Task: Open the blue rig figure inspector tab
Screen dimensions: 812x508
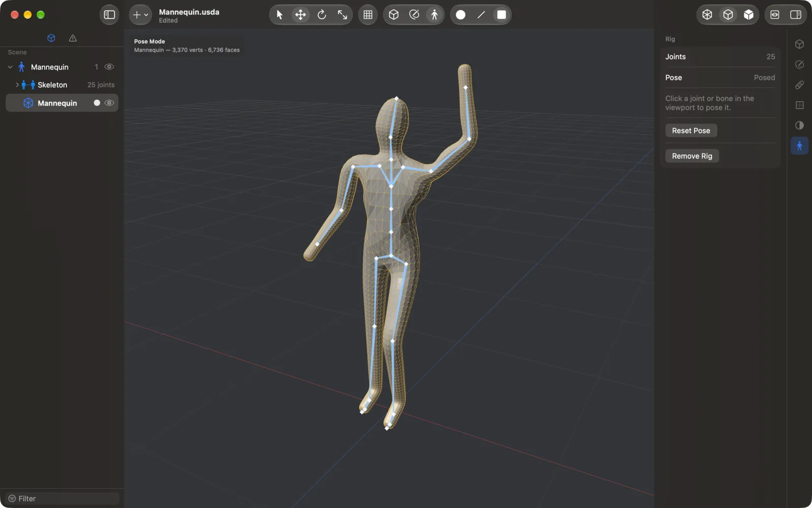Action: [x=799, y=146]
